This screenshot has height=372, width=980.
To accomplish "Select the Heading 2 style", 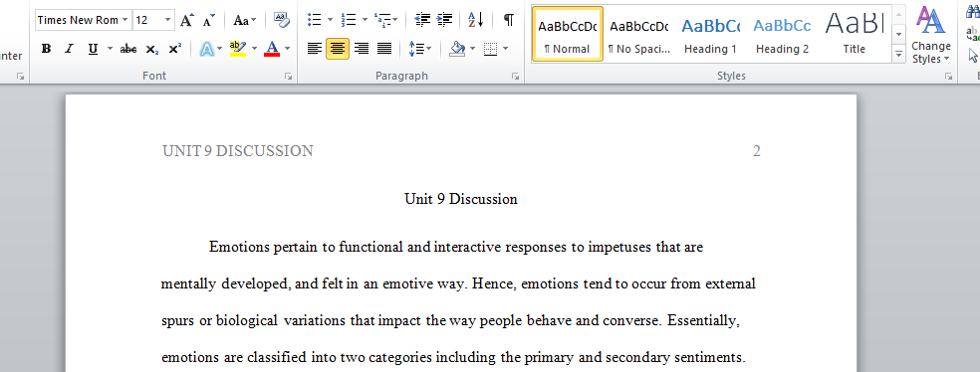I will point(782,35).
